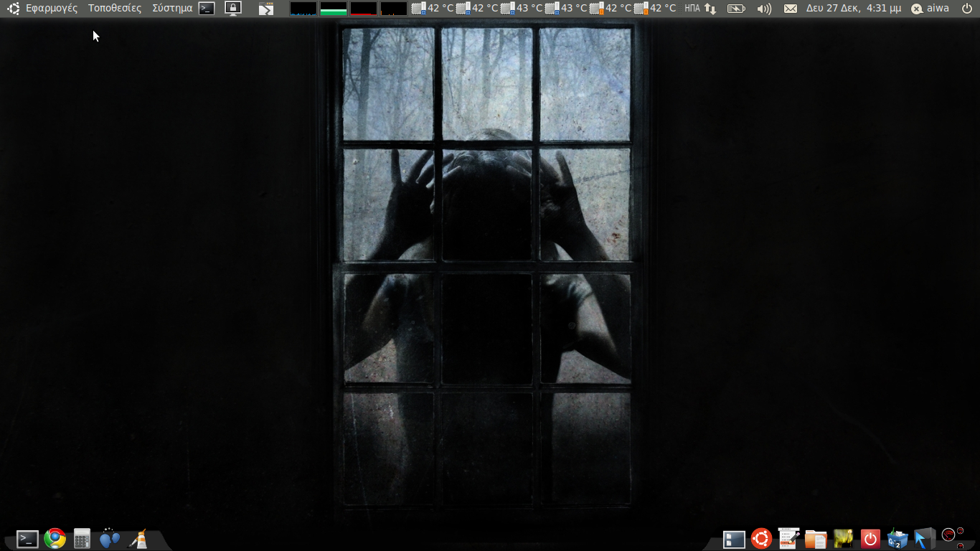Viewport: 980px width, 551px height.
Task: Open the notepad with pencil dock icon
Action: pos(788,538)
